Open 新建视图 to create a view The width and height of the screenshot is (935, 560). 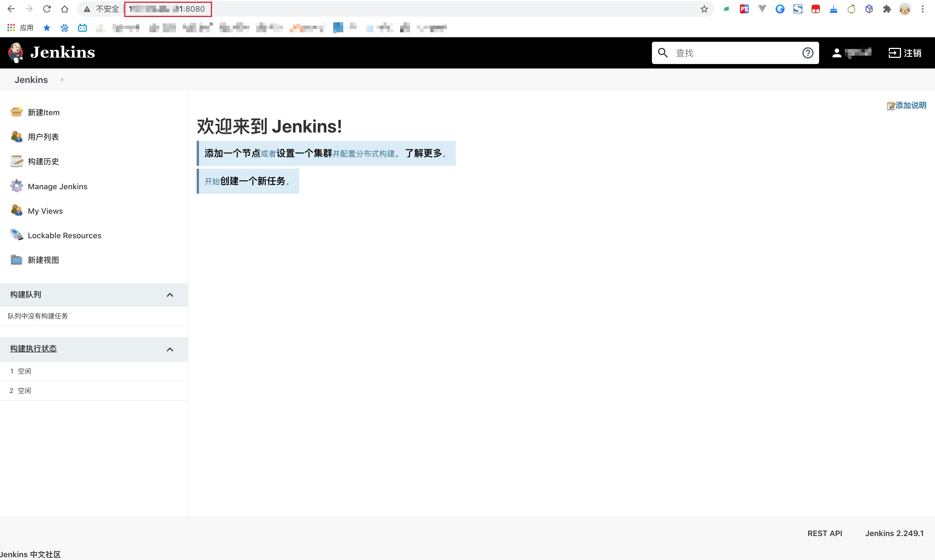pyautogui.click(x=43, y=260)
